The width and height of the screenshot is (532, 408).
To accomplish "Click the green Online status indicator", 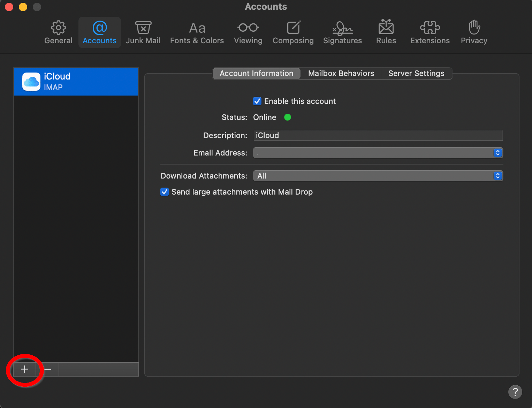I will point(288,117).
